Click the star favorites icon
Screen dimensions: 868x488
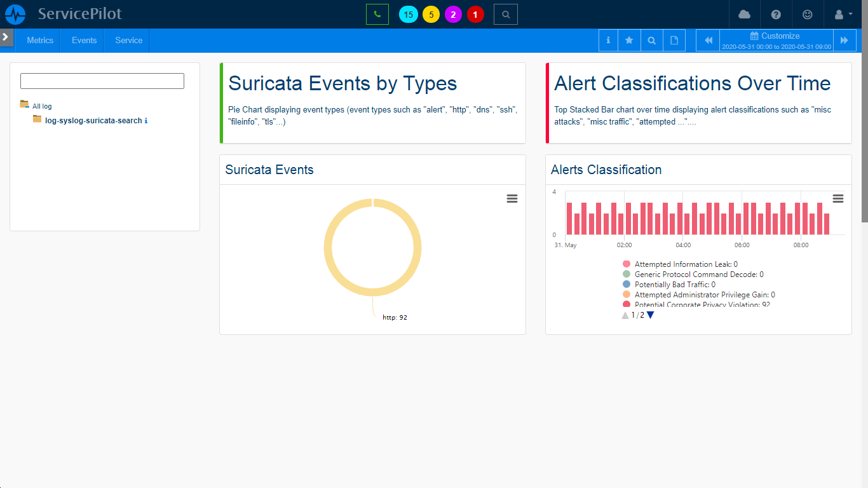(x=629, y=40)
